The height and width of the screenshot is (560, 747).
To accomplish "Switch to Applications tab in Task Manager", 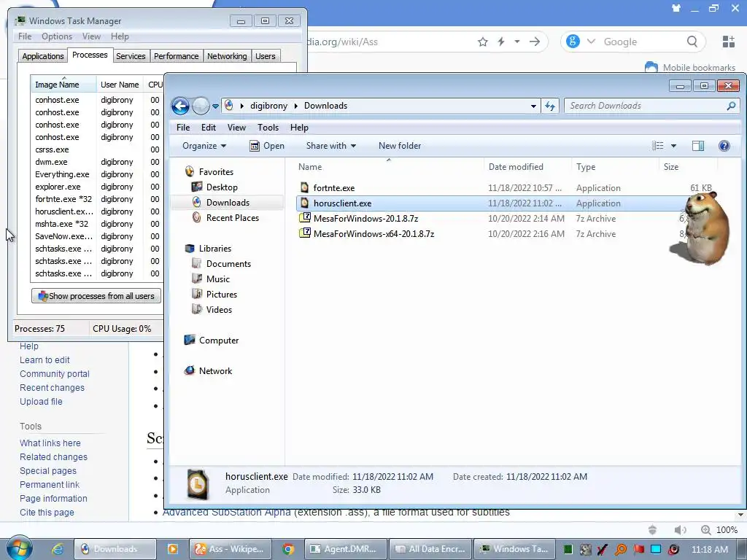I will (x=43, y=56).
